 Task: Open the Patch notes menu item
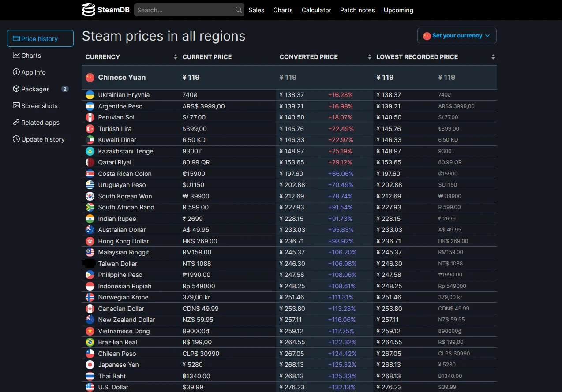[357, 10]
